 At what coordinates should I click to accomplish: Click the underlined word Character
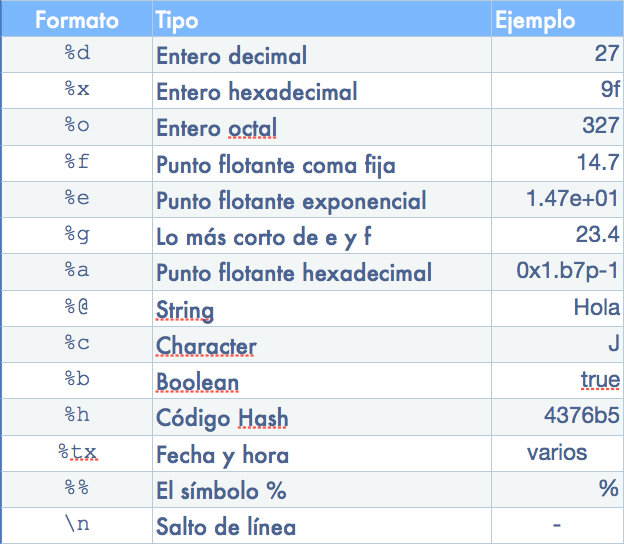click(206, 345)
